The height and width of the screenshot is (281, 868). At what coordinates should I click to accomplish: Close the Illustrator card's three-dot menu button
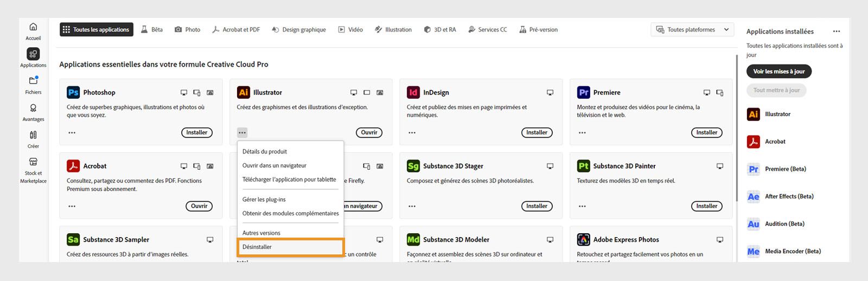click(242, 132)
